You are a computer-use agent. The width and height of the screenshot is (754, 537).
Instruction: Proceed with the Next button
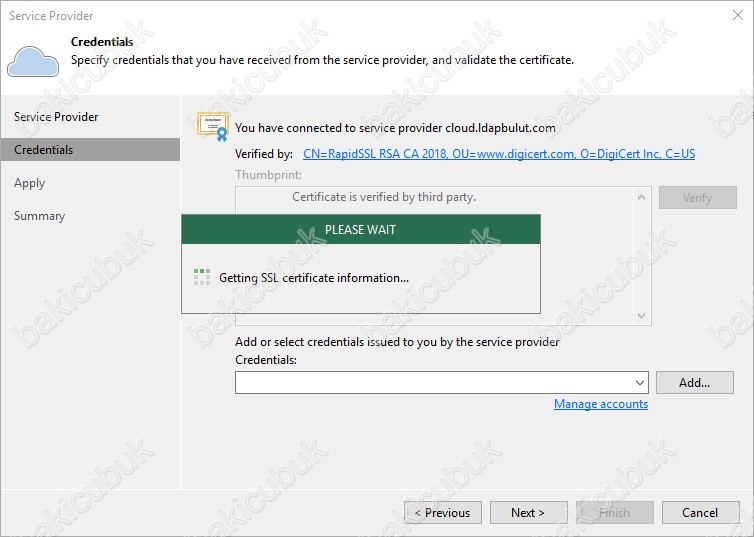click(x=528, y=512)
